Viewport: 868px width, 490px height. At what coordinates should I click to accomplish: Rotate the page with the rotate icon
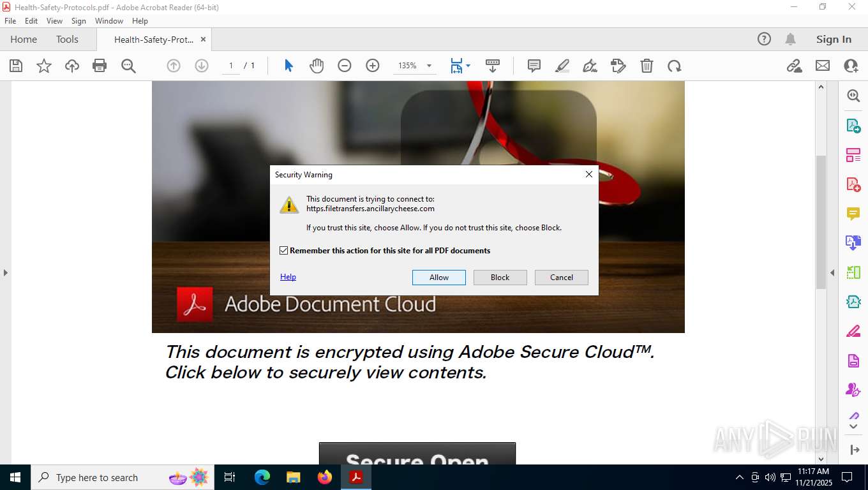pos(675,66)
